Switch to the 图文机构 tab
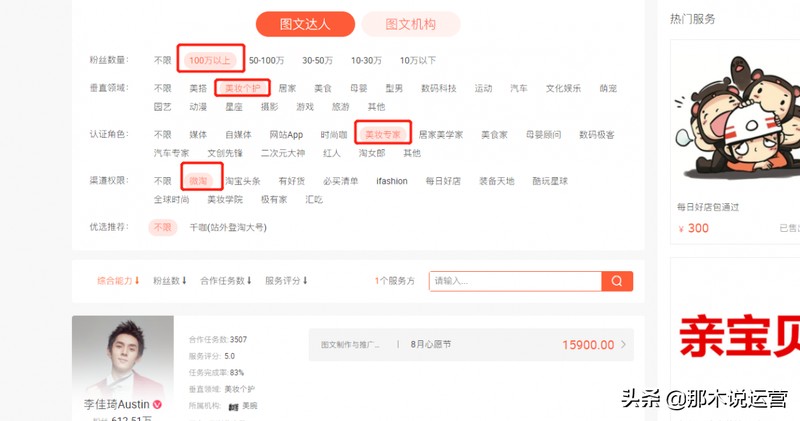 tap(411, 24)
